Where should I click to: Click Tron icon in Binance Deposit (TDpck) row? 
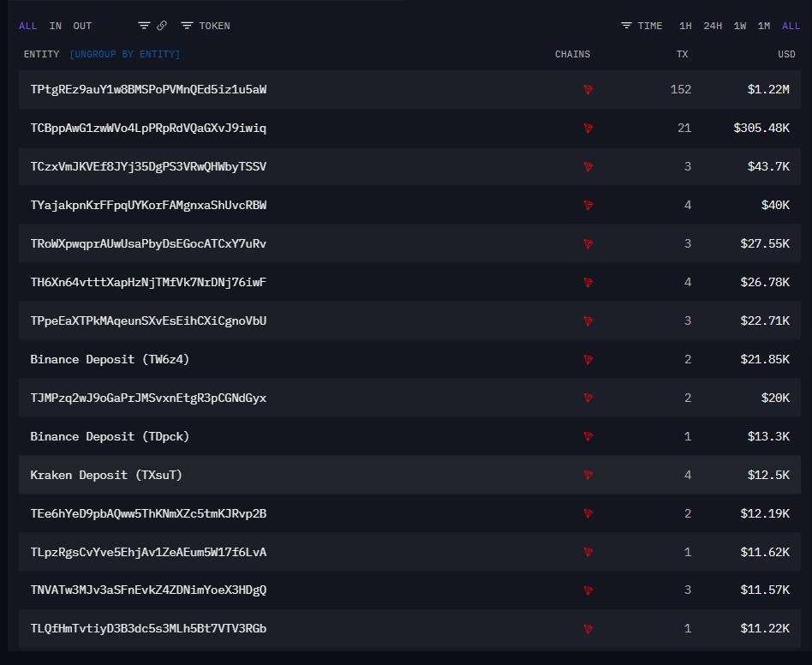588,436
